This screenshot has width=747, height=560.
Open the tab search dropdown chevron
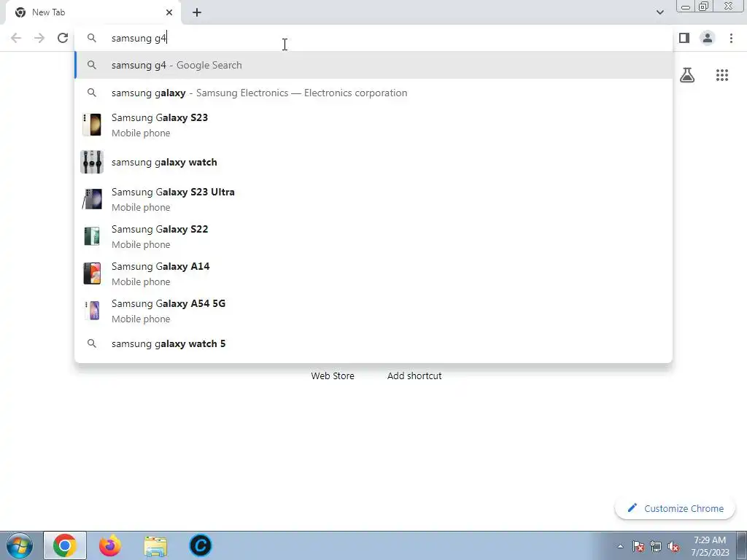point(659,12)
